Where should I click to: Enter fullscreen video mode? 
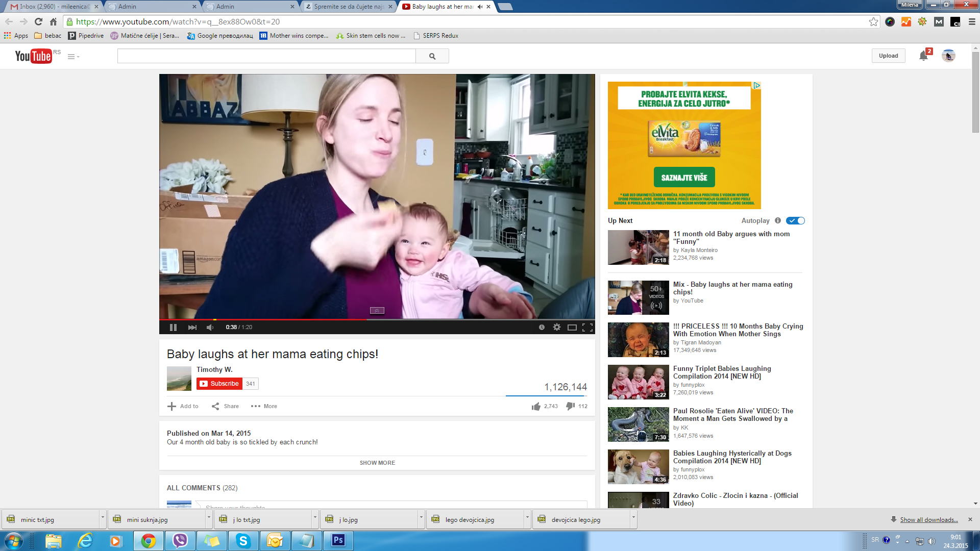pos(587,328)
